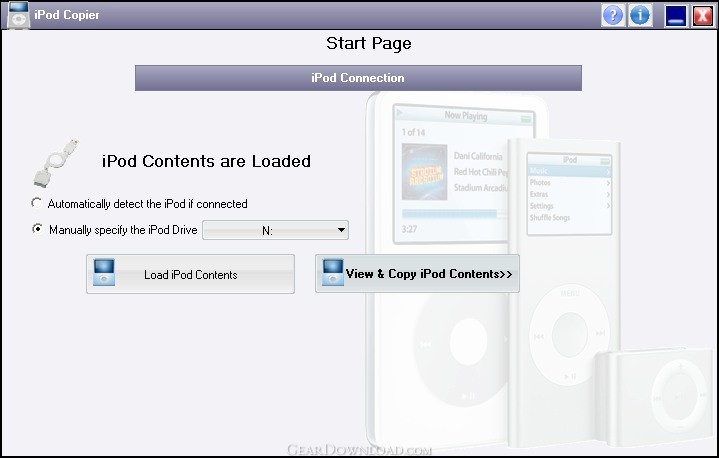Select Automatically detect the iPod radio button

tap(37, 203)
